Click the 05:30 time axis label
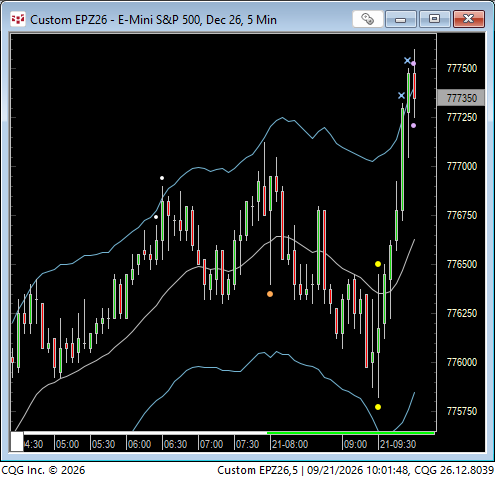This screenshot has width=495, height=478. 103,444
